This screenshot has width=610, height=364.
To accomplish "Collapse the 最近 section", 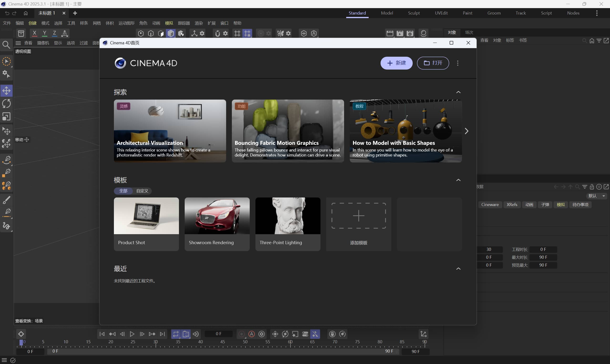I will point(458,269).
